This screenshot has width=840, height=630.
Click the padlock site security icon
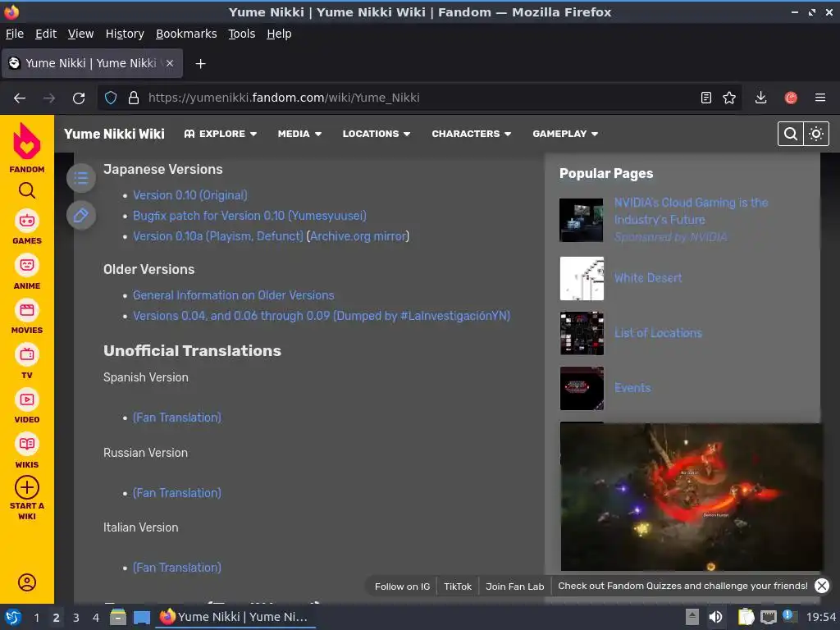[134, 98]
